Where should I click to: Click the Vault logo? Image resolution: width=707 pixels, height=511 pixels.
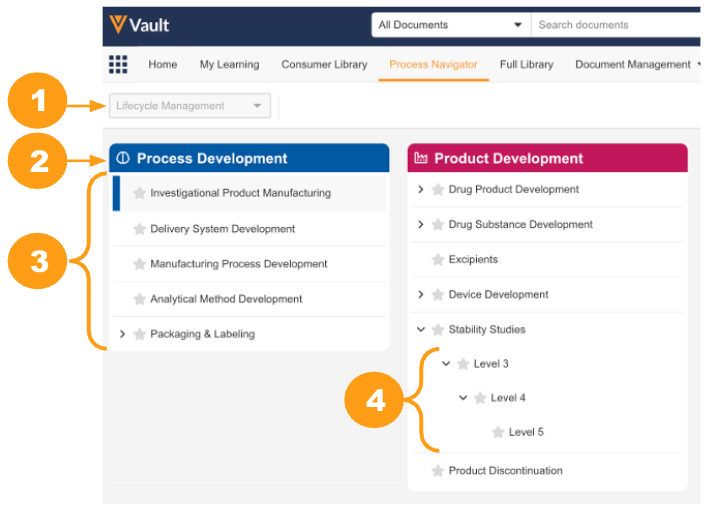[x=140, y=24]
